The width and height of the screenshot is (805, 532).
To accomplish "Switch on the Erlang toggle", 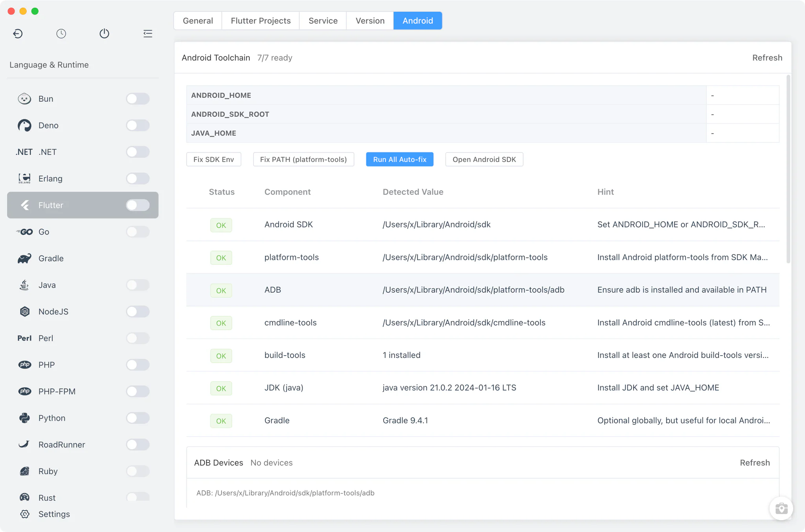I will point(138,178).
